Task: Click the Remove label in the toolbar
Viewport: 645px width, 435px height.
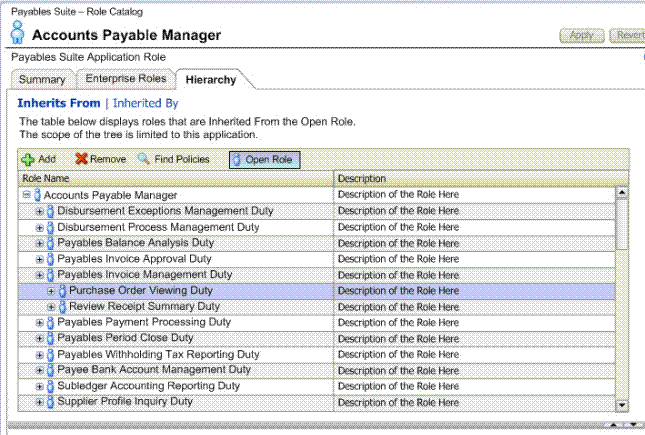Action: 108,159
